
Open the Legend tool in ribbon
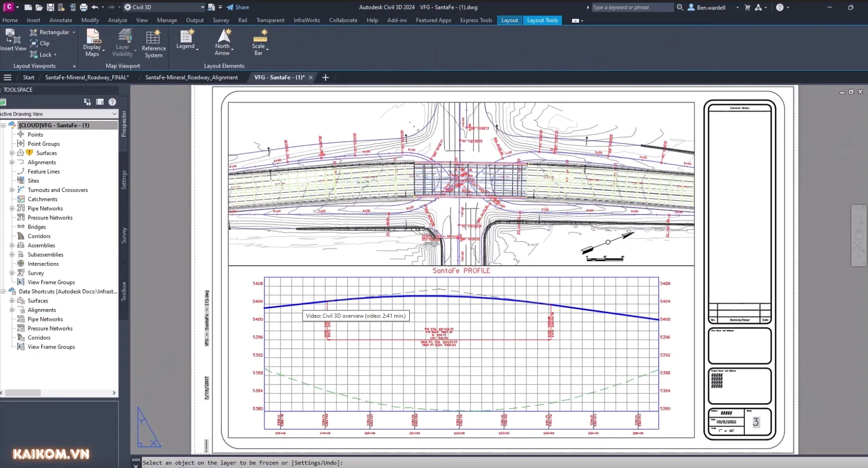pos(186,37)
